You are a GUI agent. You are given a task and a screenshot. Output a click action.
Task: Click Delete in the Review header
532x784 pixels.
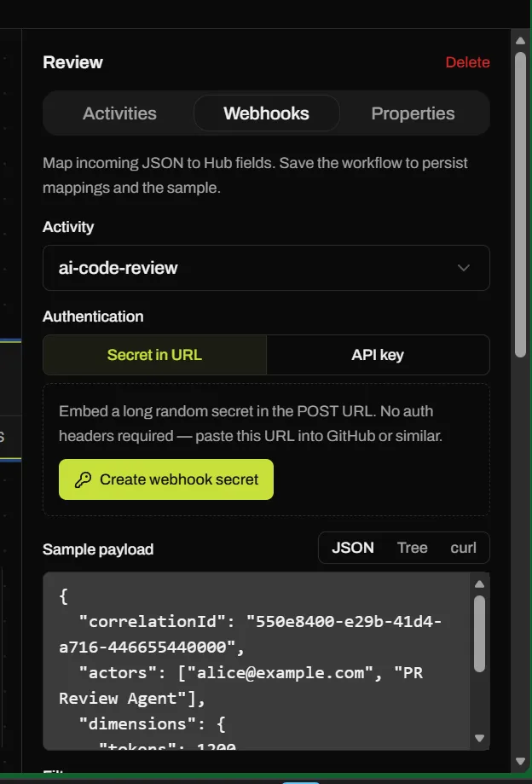click(x=467, y=62)
